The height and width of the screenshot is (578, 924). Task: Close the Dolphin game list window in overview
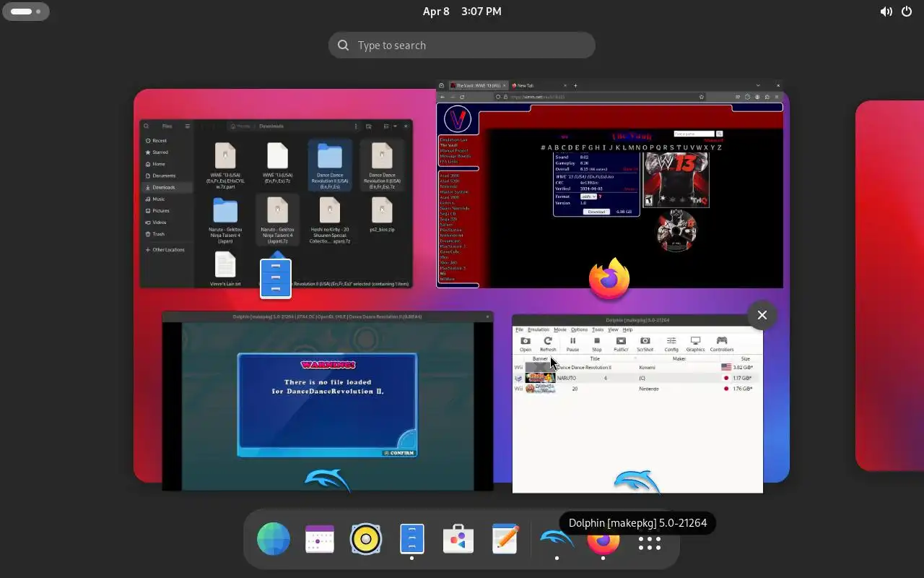[762, 315]
